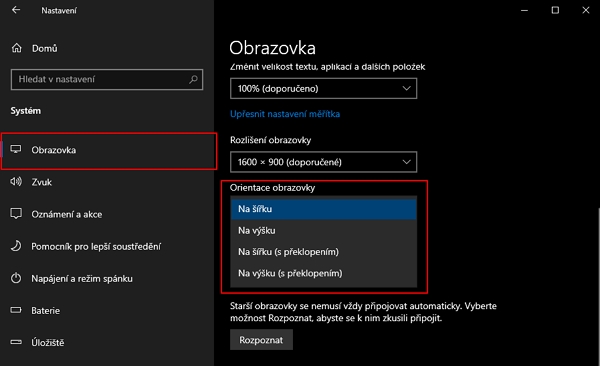This screenshot has width=600, height=366.
Task: Click the Napájení power icon
Action: (16, 278)
